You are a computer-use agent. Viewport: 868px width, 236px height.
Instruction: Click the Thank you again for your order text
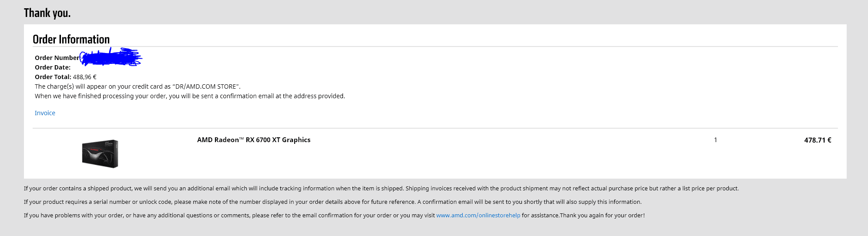[602, 216]
